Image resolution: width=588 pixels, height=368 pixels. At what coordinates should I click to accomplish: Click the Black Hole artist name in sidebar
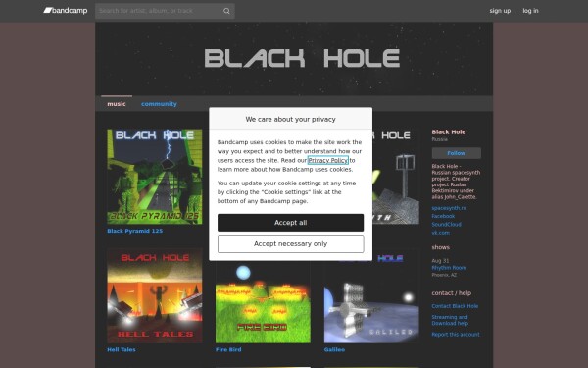[449, 132]
